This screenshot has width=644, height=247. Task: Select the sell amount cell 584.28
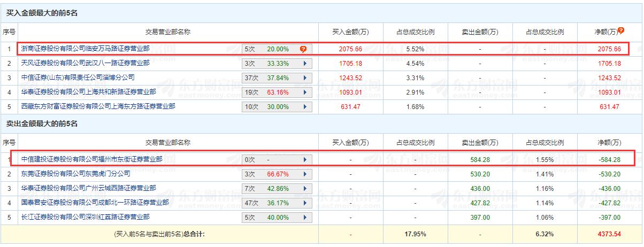click(480, 160)
